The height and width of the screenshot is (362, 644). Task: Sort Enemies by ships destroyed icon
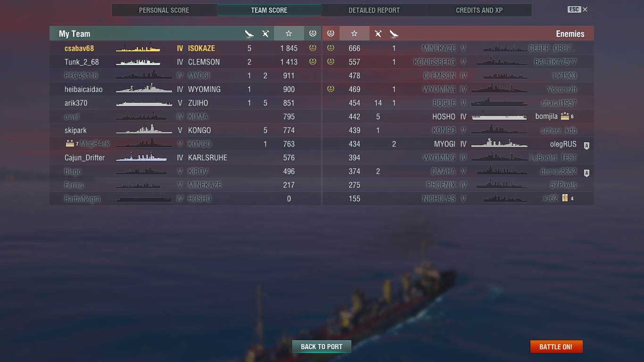[394, 33]
